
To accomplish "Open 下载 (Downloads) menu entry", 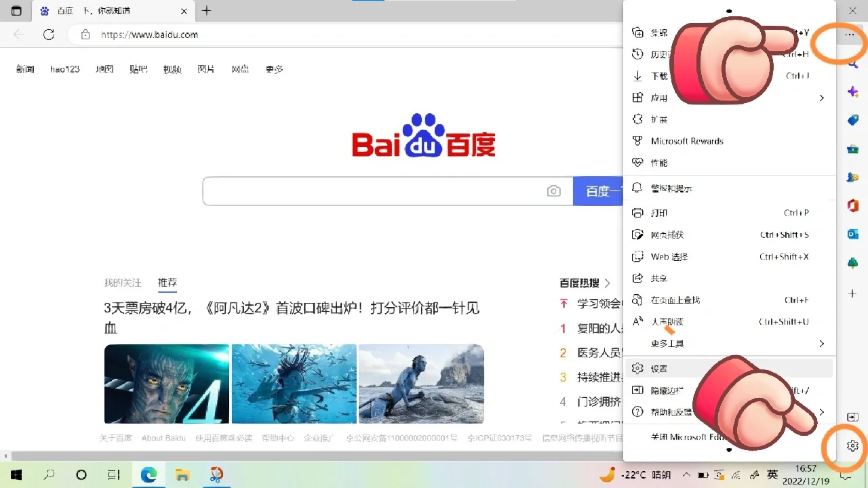I will [729, 76].
